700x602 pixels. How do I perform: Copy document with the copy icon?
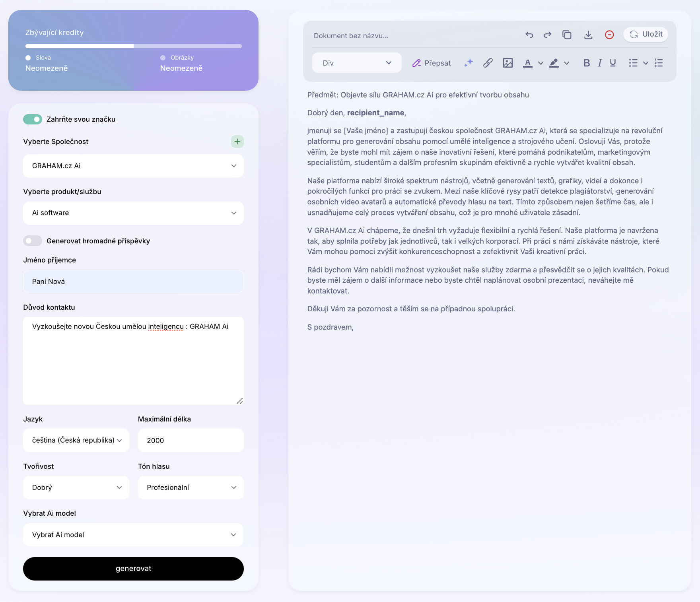[x=567, y=35]
